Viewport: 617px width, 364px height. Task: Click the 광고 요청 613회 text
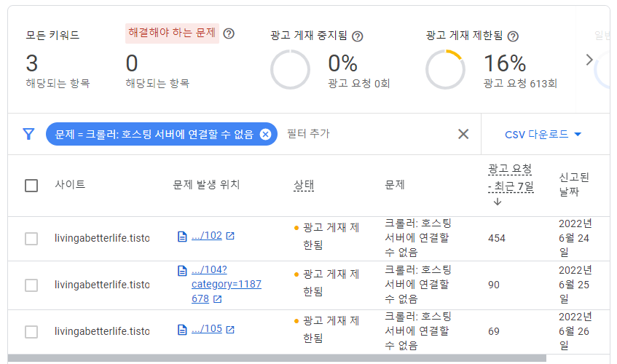[x=520, y=83]
